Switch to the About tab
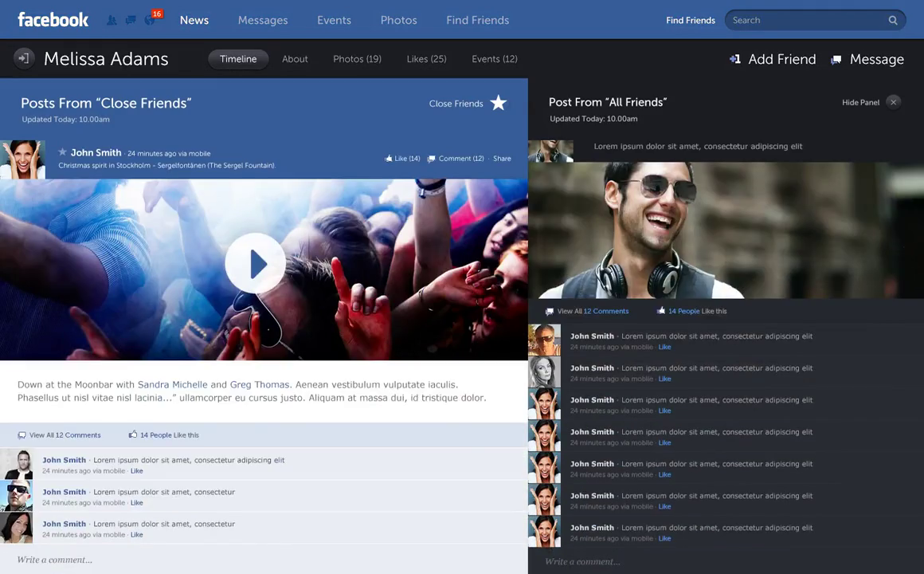924x574 pixels. (x=295, y=59)
